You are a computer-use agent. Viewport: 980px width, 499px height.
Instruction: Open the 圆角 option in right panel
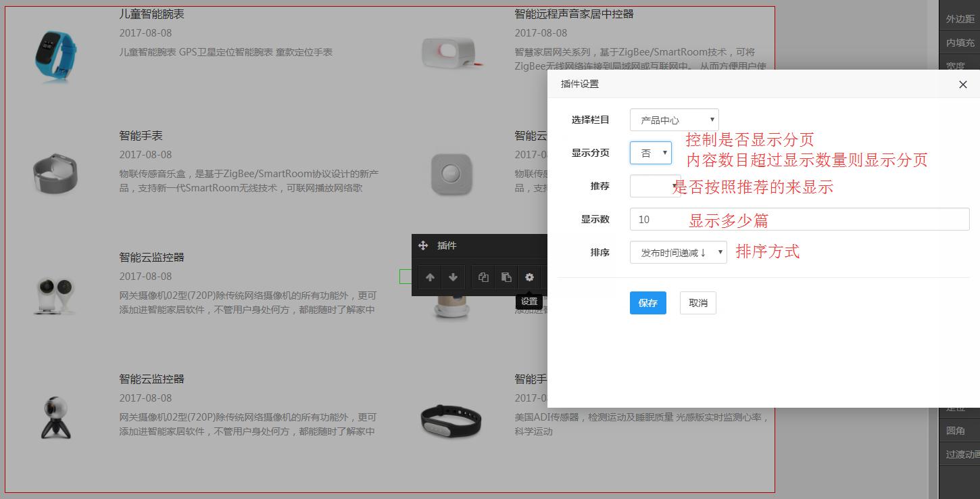[x=956, y=431]
